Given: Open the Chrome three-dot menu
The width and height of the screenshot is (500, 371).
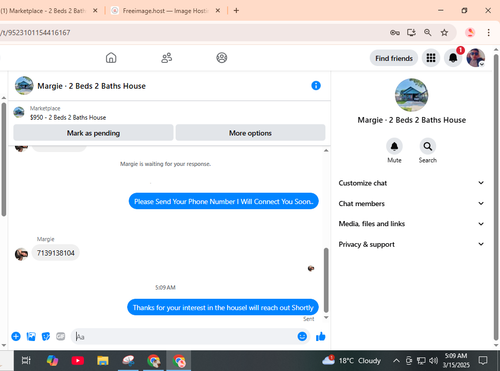Looking at the screenshot, I should click(488, 33).
